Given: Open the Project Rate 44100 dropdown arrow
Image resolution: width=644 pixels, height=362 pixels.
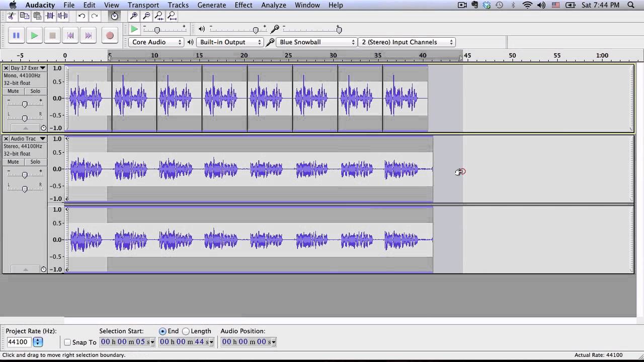Looking at the screenshot, I should click(x=38, y=342).
